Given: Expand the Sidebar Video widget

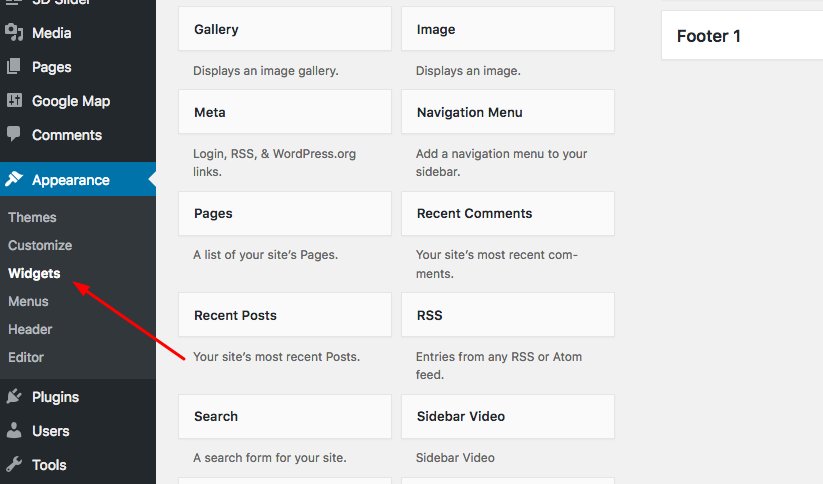Looking at the screenshot, I should (x=508, y=416).
